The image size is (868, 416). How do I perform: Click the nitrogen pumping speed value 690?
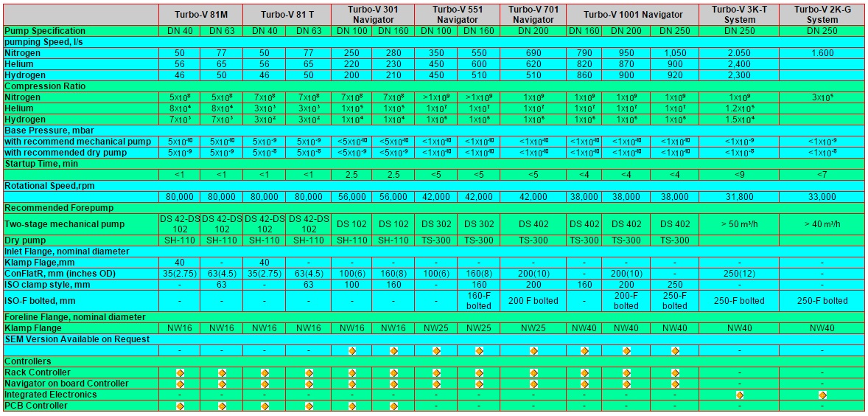tap(533, 53)
